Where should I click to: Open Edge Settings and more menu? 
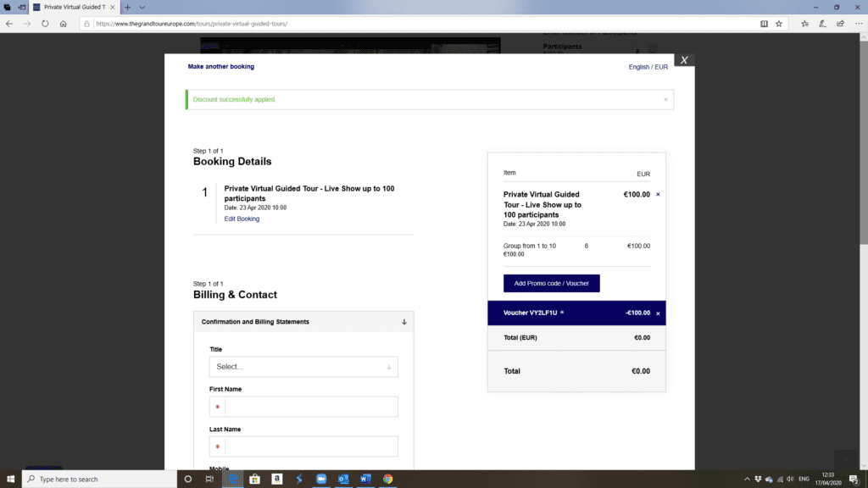(859, 24)
